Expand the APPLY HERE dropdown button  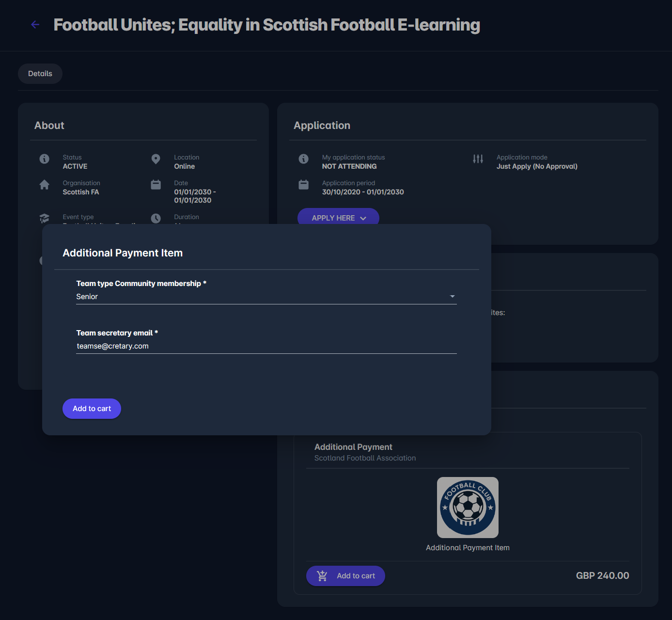tap(338, 218)
